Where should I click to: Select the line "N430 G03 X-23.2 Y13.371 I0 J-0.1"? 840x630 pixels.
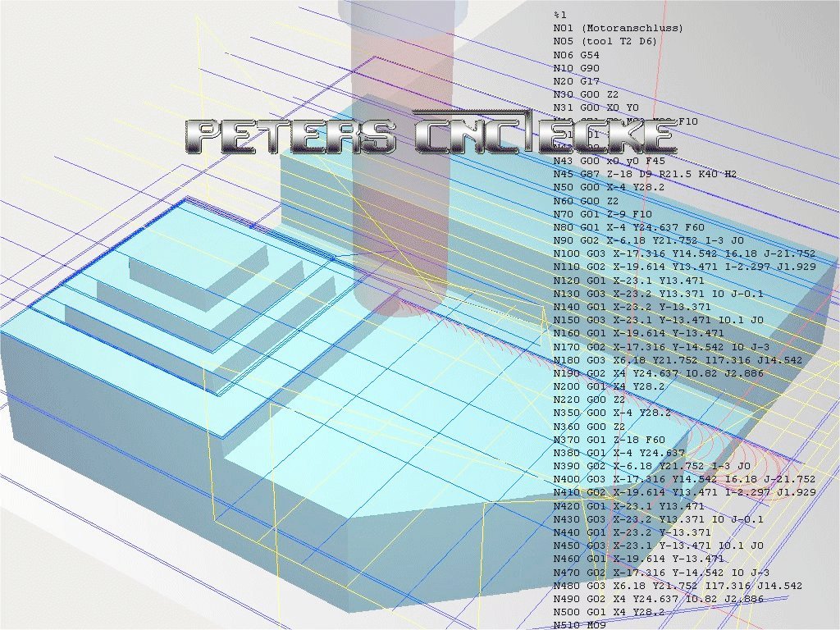coord(659,519)
